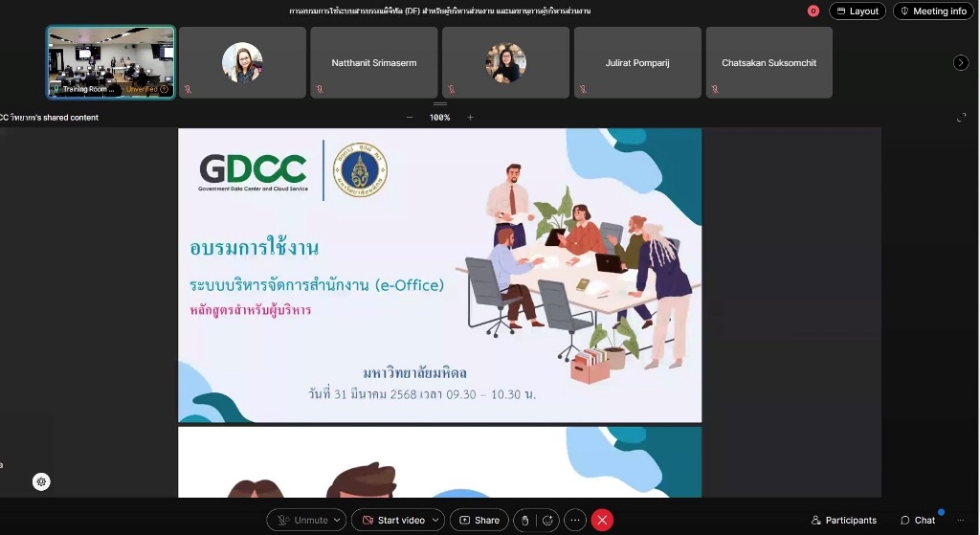The height and width of the screenshot is (535, 980).
Task: Open the Chat panel
Action: [x=918, y=520]
